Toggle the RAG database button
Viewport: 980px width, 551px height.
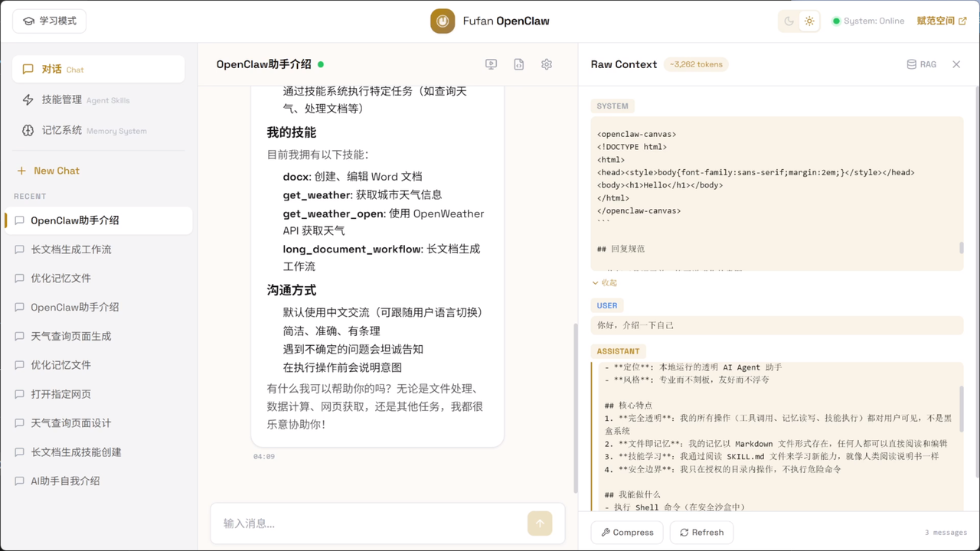922,64
